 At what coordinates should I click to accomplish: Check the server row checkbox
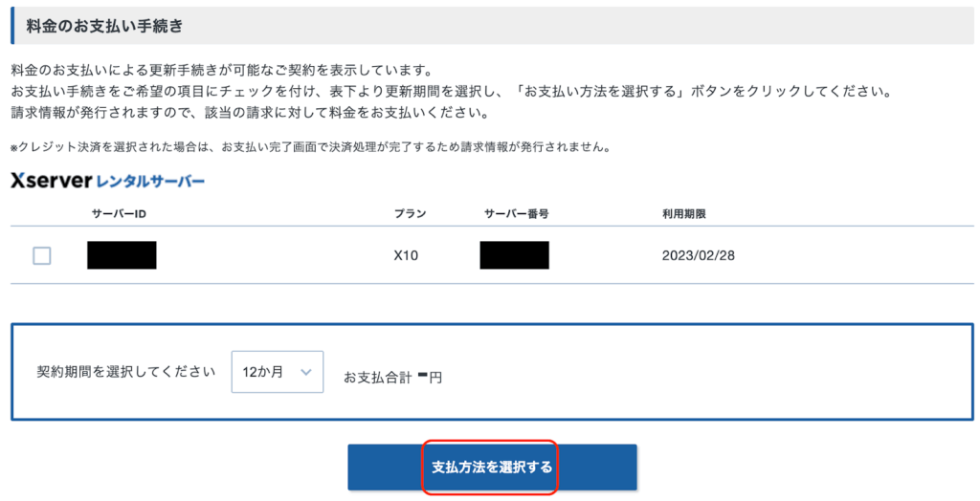coord(42,255)
